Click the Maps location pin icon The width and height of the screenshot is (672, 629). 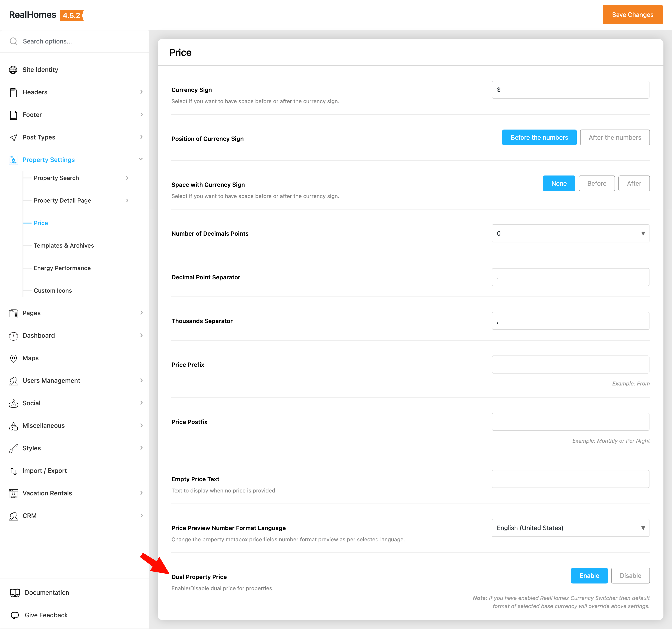point(13,358)
